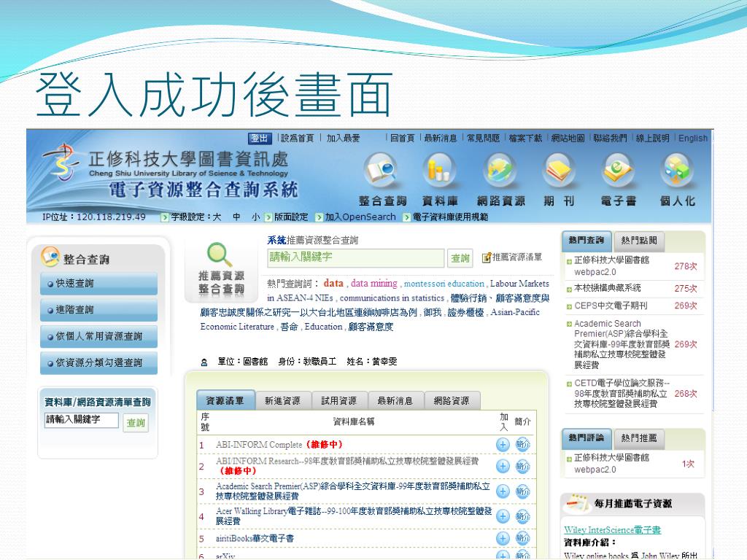Set font size to 大
The height and width of the screenshot is (560, 747).
point(217,217)
